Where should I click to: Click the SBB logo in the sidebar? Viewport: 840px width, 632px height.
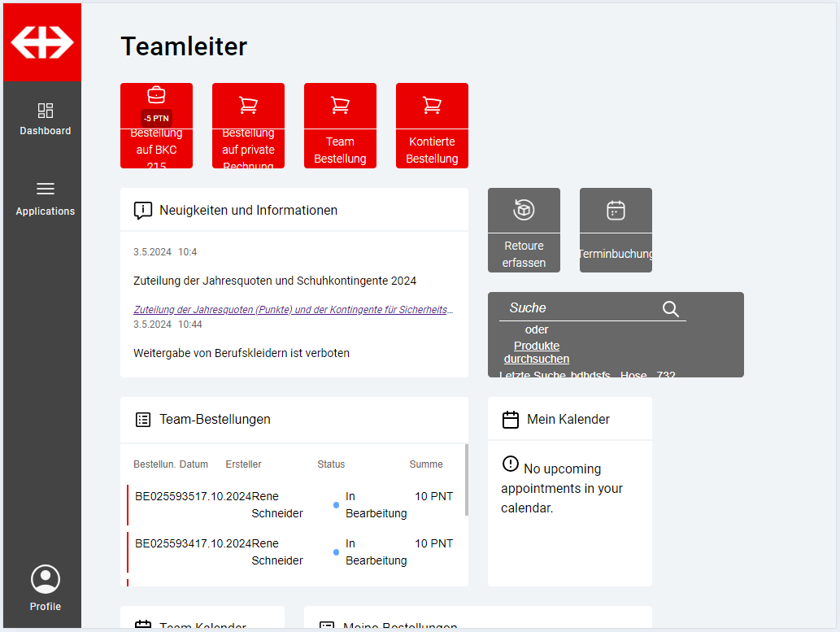click(x=42, y=42)
